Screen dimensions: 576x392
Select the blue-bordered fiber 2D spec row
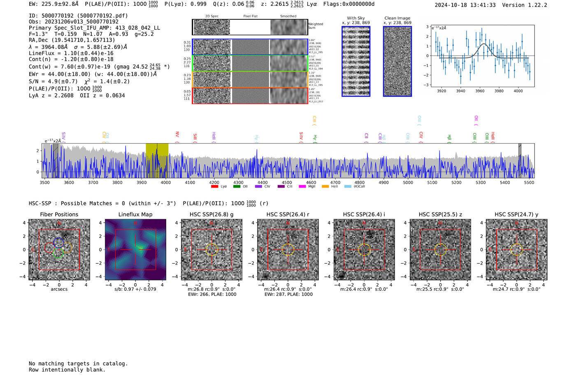tap(250, 47)
